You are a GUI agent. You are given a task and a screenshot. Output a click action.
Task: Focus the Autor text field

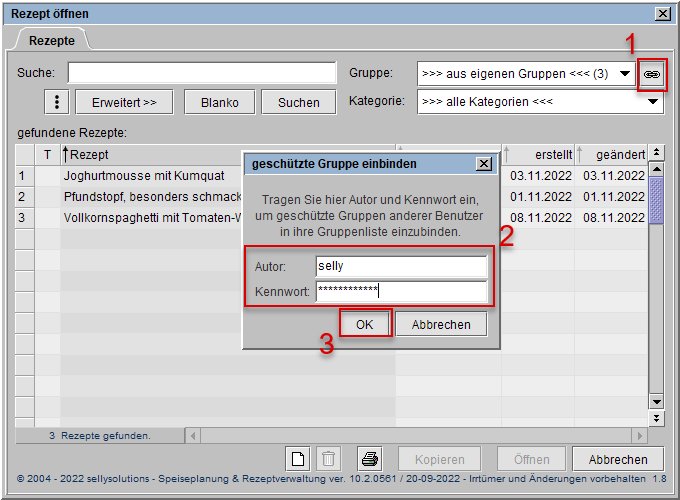point(401,267)
